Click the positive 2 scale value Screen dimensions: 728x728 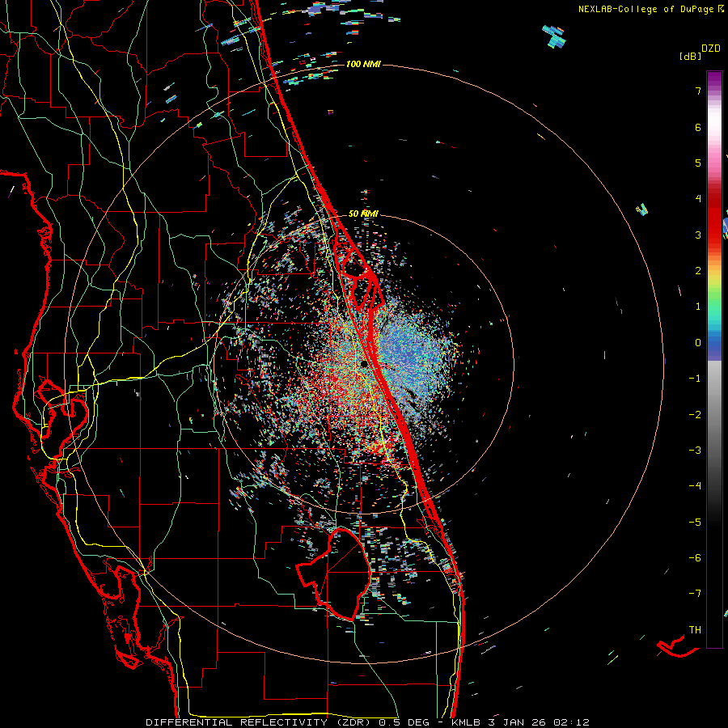pos(698,271)
